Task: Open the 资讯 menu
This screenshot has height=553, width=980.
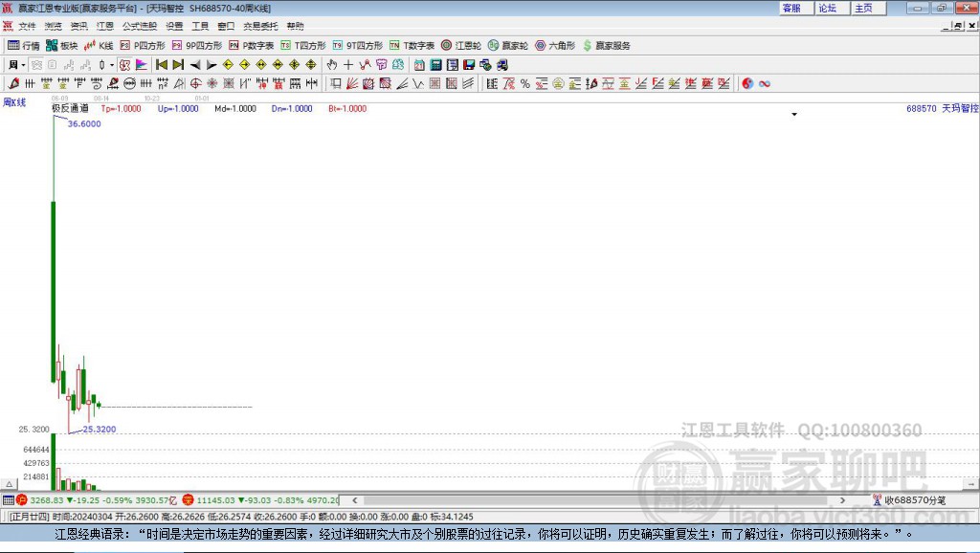Action: pos(78,26)
